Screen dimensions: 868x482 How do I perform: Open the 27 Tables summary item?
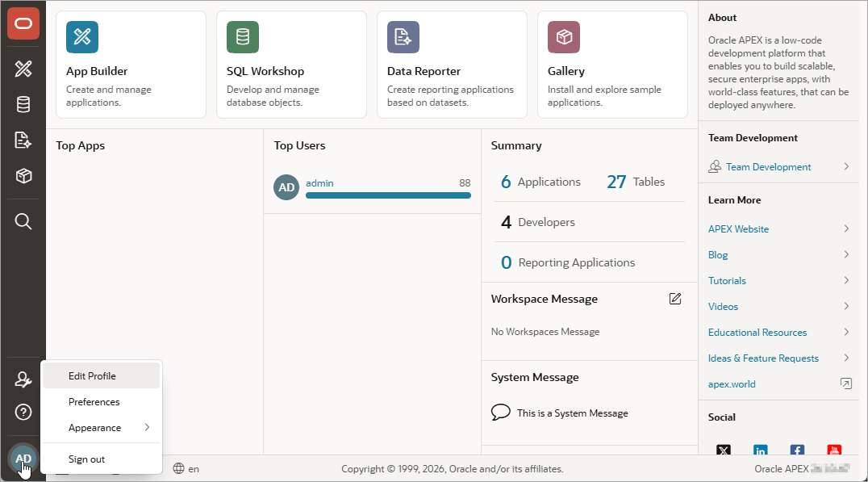(636, 182)
